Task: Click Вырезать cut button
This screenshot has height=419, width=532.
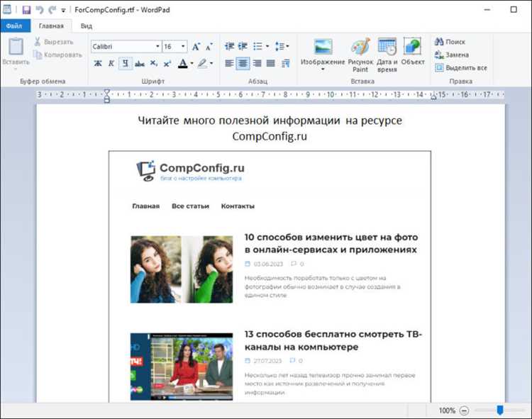Action: (54, 42)
